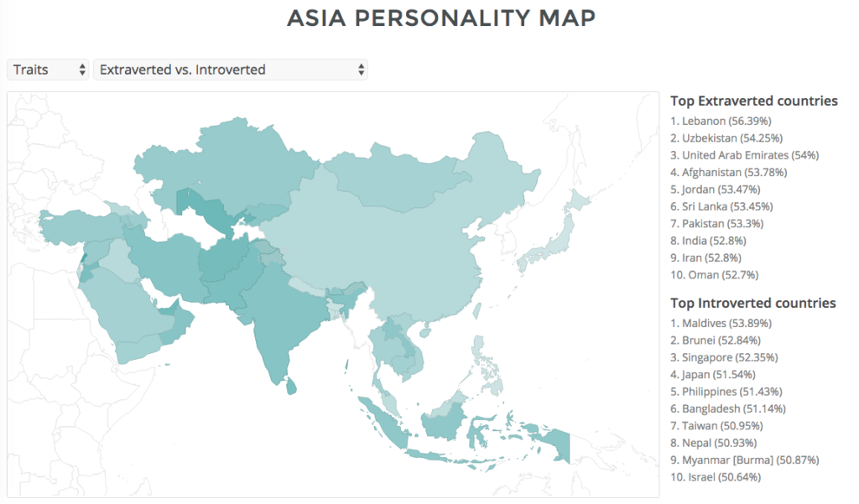Open the Traits dropdown
Screen dimensions: 859x504
pos(48,69)
